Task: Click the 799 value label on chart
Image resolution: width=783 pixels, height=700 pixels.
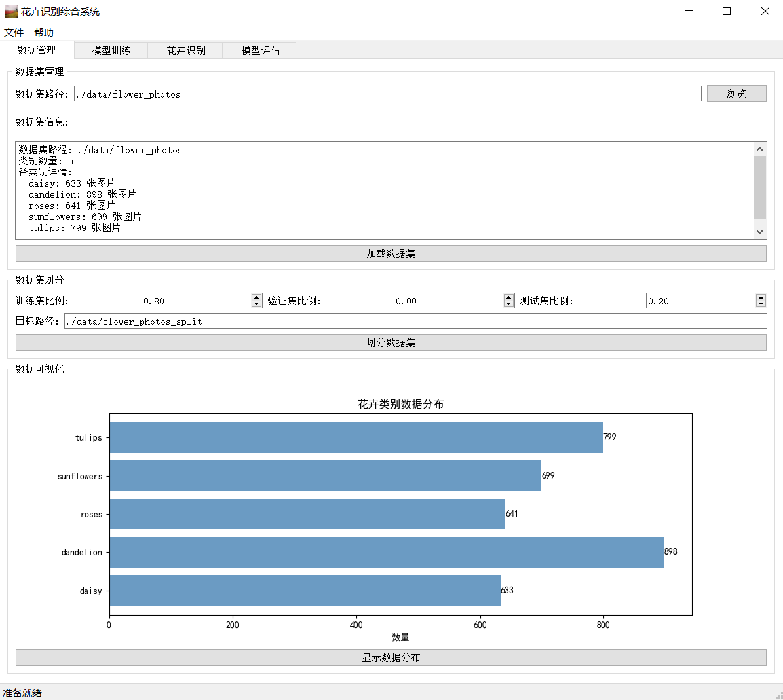Action: [610, 437]
